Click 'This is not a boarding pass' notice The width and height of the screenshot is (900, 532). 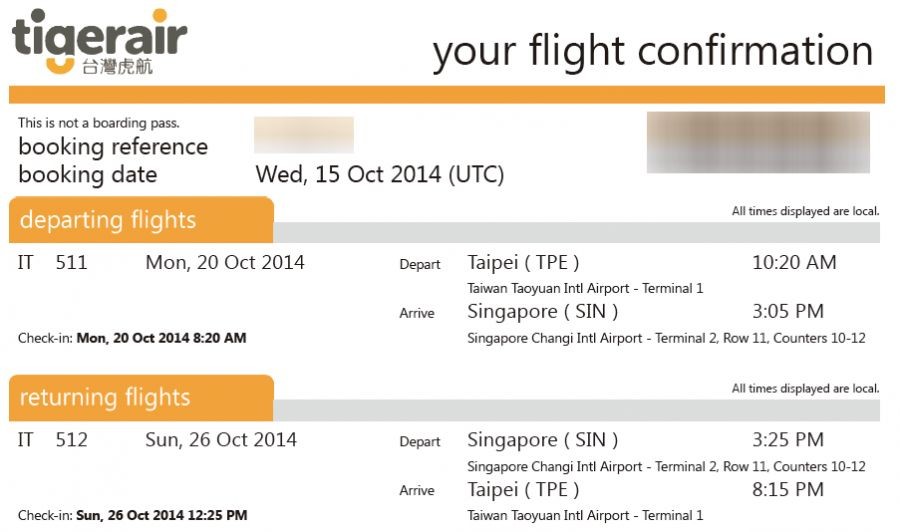[x=98, y=124]
